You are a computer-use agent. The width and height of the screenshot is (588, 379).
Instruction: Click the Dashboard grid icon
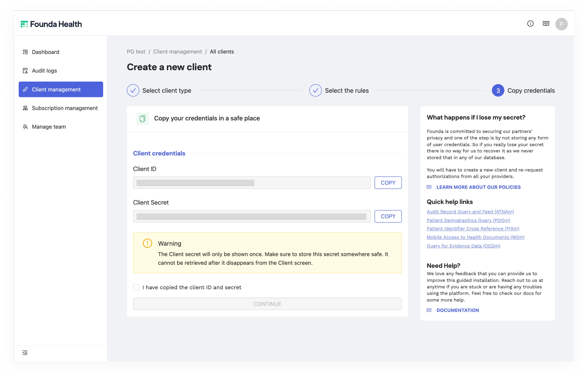25,52
